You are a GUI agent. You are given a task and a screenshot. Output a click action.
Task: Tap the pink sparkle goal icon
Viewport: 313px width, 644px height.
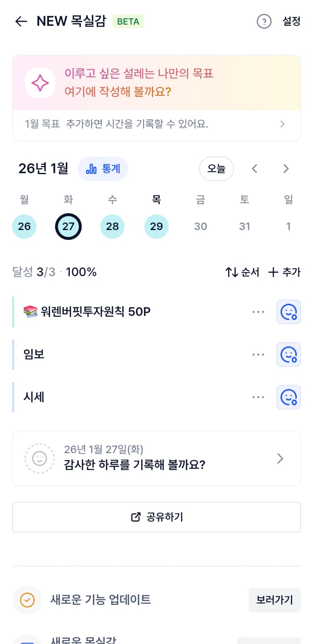click(40, 83)
